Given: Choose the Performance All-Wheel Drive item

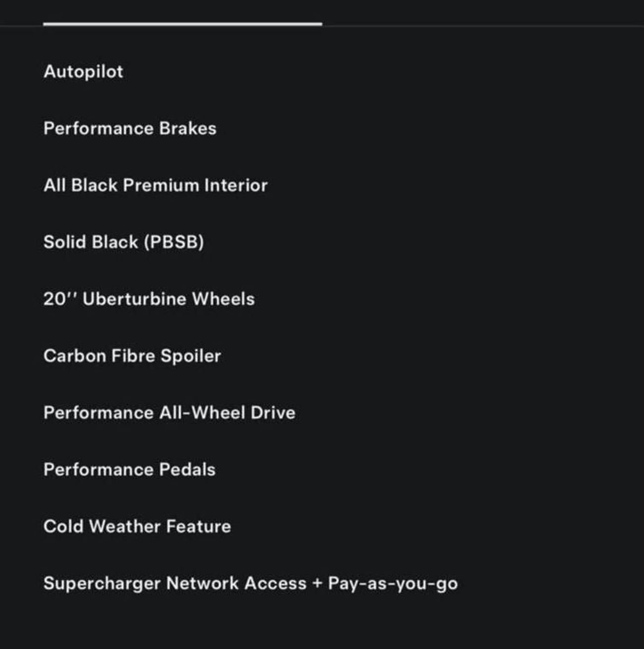Looking at the screenshot, I should [169, 413].
